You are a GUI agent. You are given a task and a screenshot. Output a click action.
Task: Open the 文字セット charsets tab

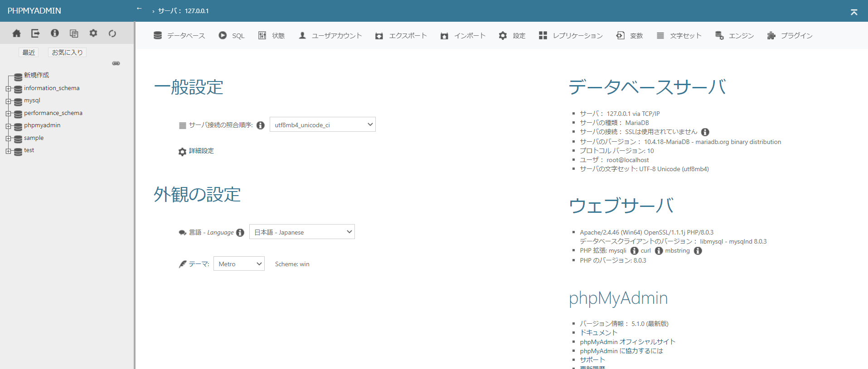click(679, 35)
